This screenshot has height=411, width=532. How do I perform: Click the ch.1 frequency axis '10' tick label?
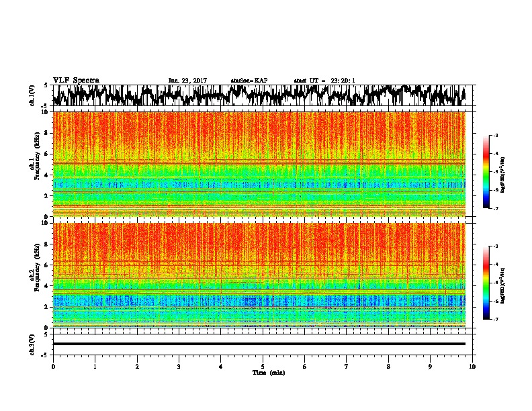click(x=46, y=113)
